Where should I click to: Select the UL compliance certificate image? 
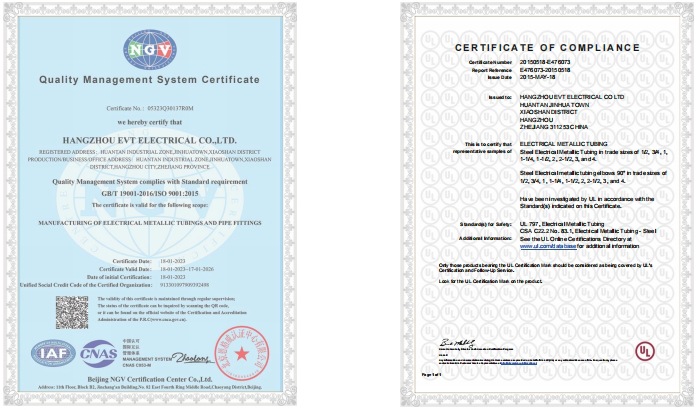point(548,205)
